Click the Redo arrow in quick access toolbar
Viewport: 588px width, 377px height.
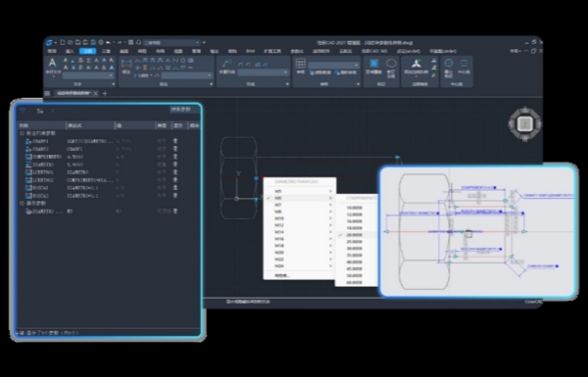tap(120, 42)
